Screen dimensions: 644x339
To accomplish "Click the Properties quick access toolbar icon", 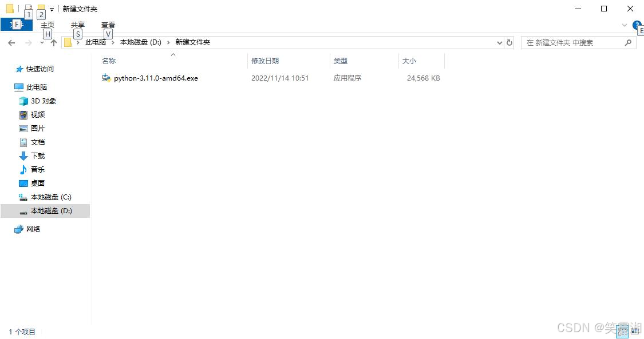I will point(29,9).
